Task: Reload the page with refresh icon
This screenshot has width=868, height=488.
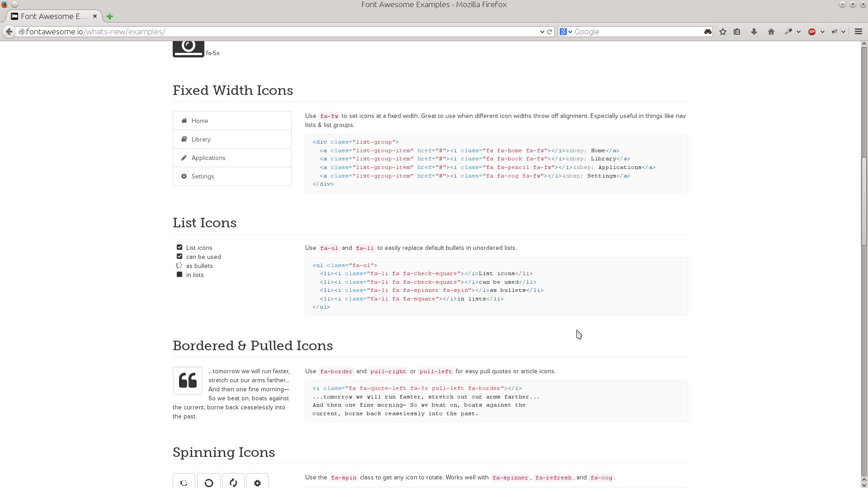Action: 550,32
